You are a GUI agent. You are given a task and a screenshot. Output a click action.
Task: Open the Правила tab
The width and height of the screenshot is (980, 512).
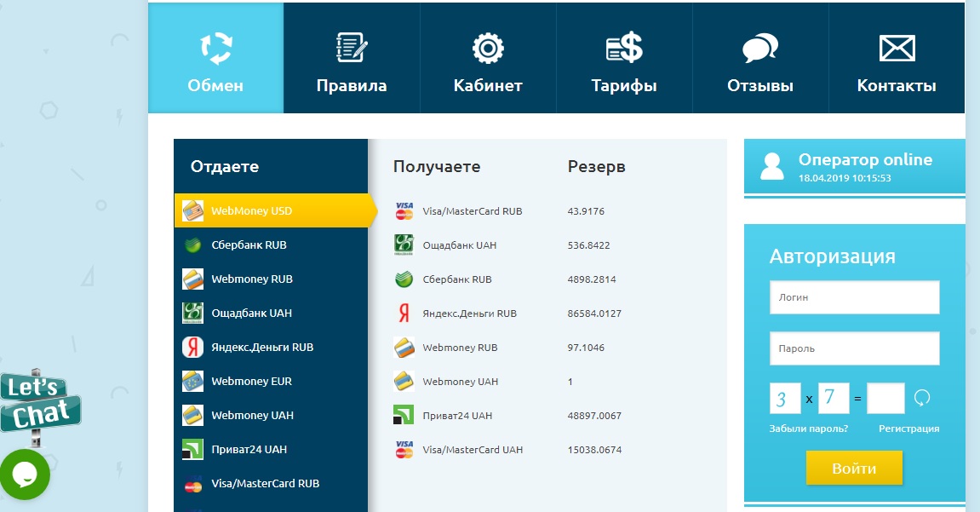pos(352,58)
